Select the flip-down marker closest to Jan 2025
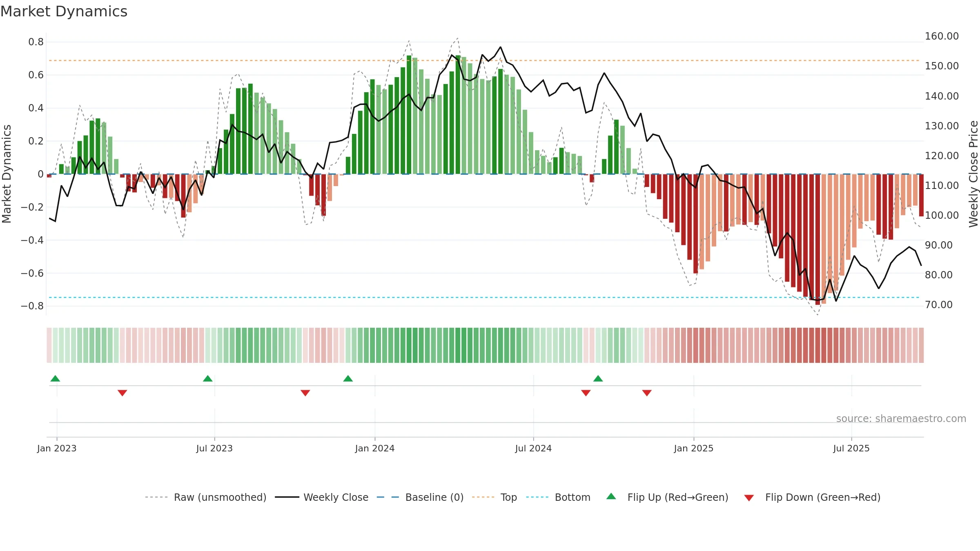 pos(647,393)
